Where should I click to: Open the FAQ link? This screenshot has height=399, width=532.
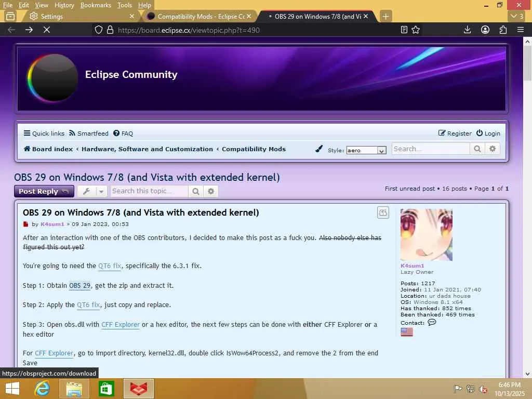click(123, 134)
